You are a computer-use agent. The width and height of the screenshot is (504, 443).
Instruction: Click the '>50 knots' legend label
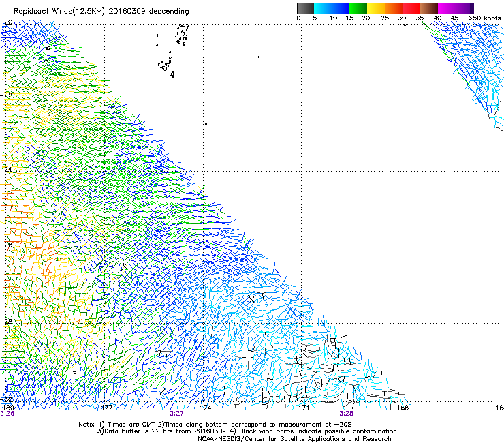click(x=484, y=18)
